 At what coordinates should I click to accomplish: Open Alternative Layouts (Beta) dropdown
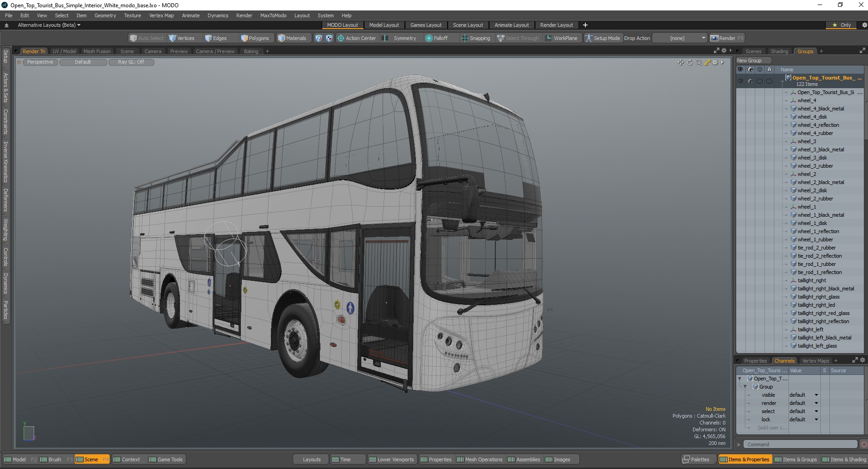pos(49,25)
